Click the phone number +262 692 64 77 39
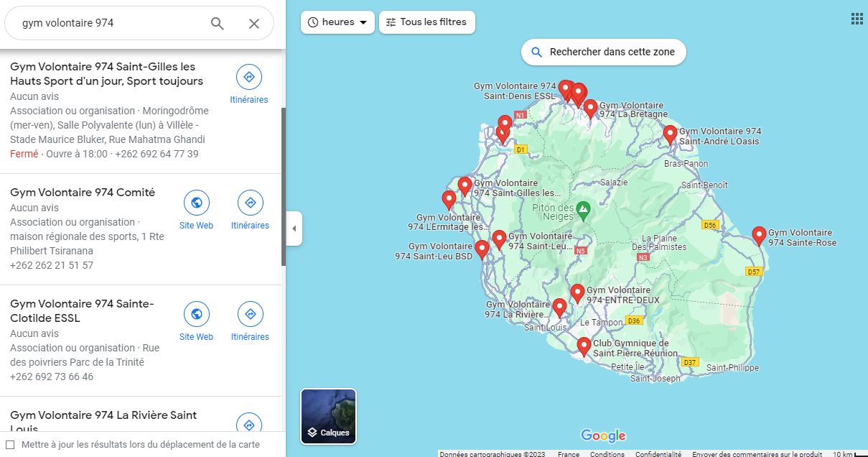The height and width of the screenshot is (457, 868). (x=157, y=154)
